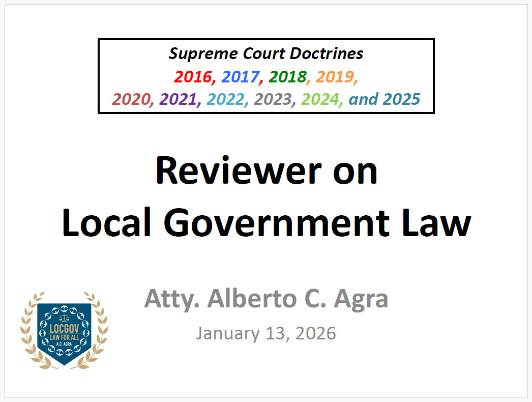The height and width of the screenshot is (402, 532).
Task: Click the 'Reviewer on' title line
Action: (x=266, y=170)
